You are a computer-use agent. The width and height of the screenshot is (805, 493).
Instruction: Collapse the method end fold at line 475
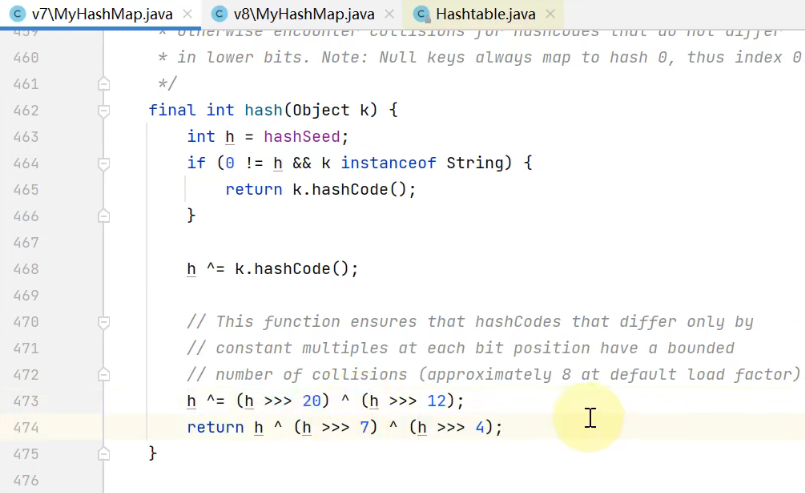104,453
